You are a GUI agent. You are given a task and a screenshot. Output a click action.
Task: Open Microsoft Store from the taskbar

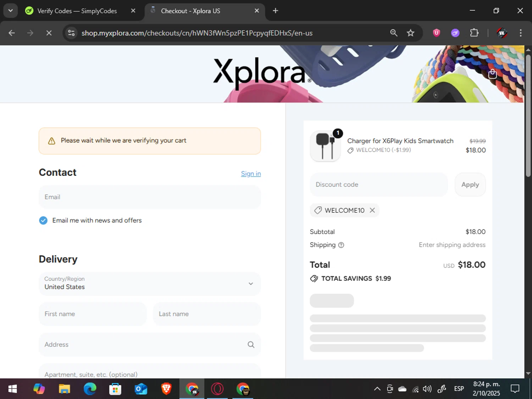pyautogui.click(x=115, y=389)
